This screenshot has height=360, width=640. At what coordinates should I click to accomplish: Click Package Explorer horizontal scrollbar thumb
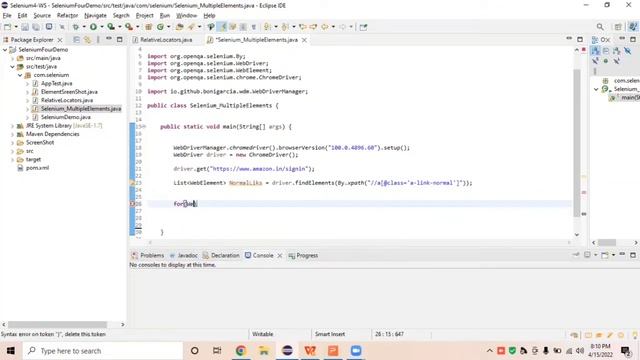[x=57, y=324]
